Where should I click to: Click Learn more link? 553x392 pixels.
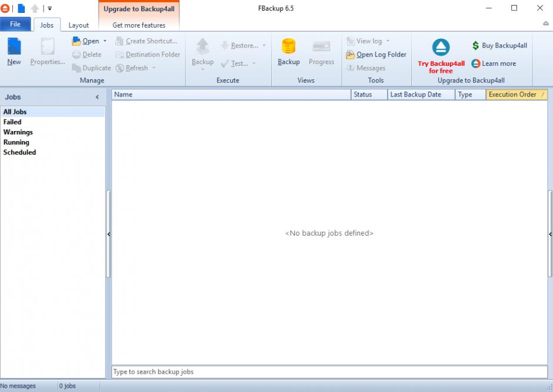point(494,63)
